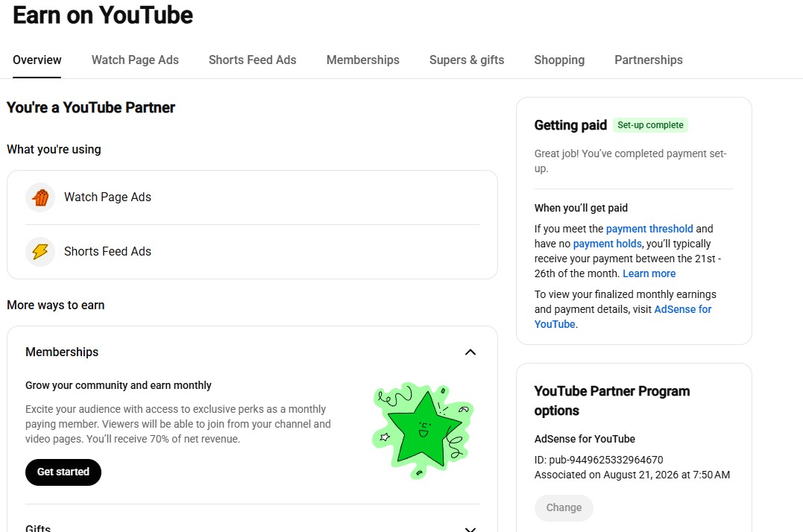Select the Overview tab
This screenshot has width=803, height=532.
[x=37, y=60]
